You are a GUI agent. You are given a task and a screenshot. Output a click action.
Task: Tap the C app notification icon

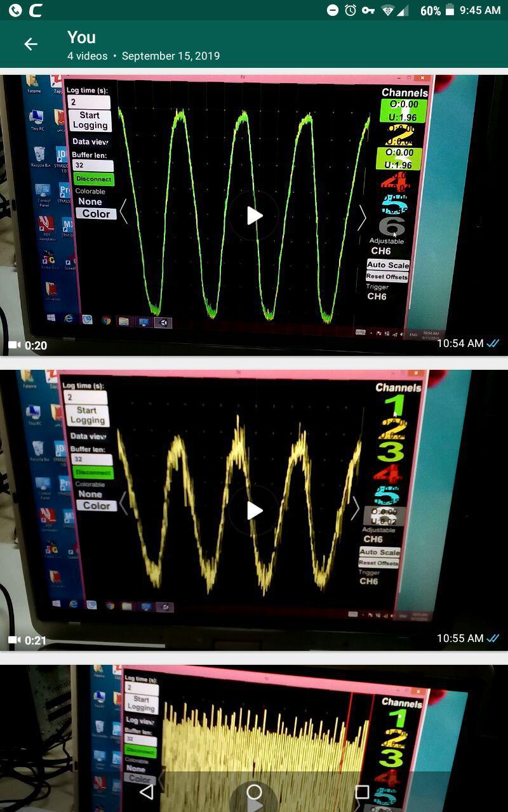coord(36,10)
